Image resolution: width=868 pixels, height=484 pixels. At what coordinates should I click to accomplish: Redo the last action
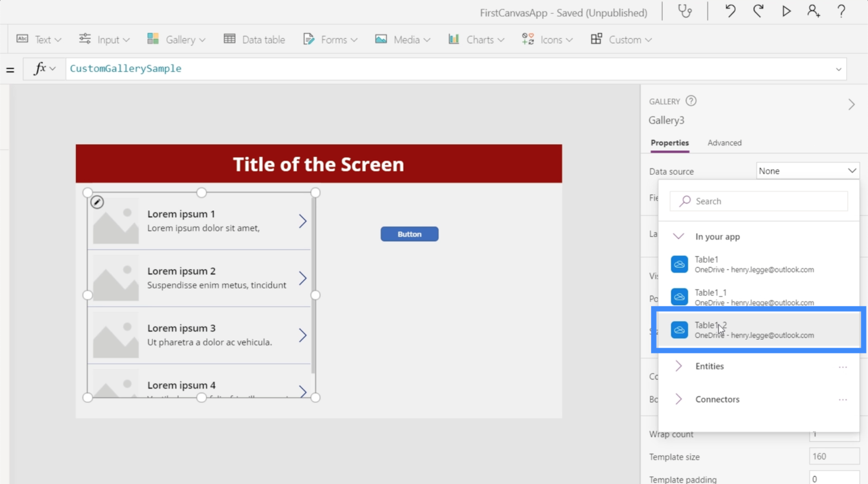coord(758,11)
